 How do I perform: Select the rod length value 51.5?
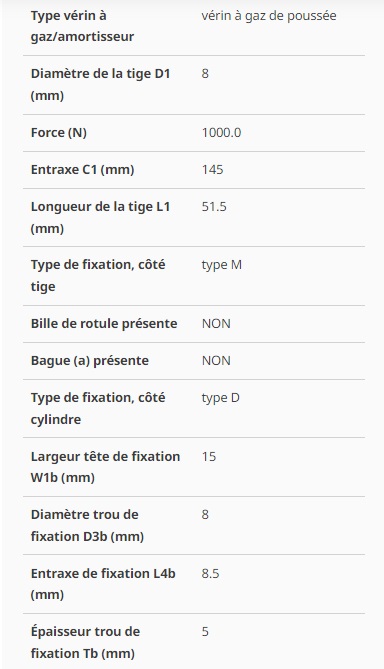(214, 207)
